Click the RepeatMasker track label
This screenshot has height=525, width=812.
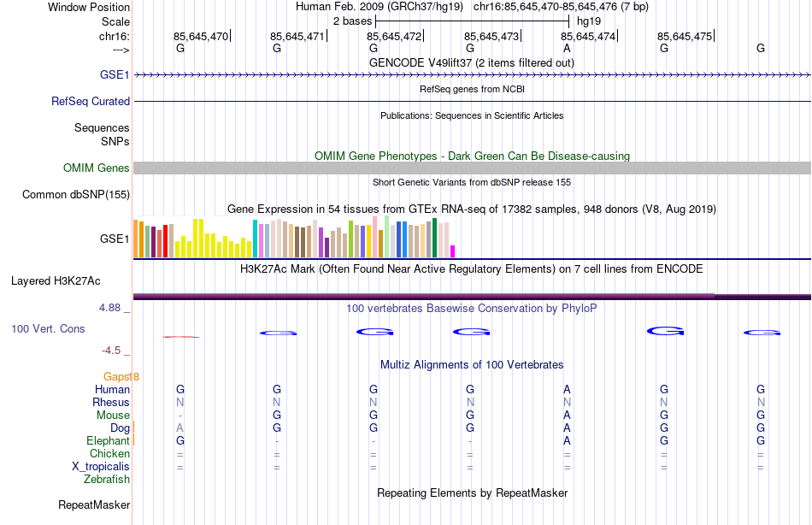tap(94, 504)
